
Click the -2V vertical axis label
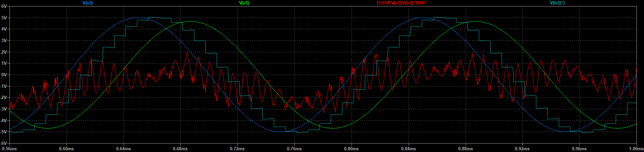4,98
